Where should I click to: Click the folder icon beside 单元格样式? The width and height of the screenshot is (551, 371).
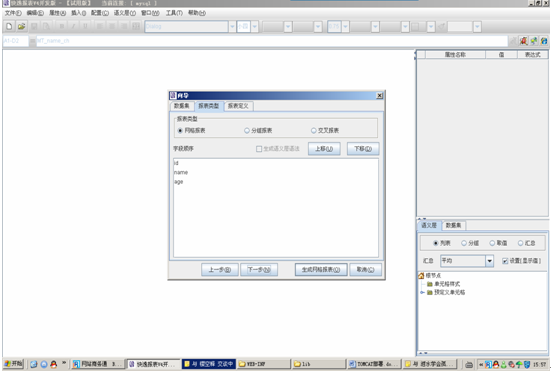tap(429, 284)
